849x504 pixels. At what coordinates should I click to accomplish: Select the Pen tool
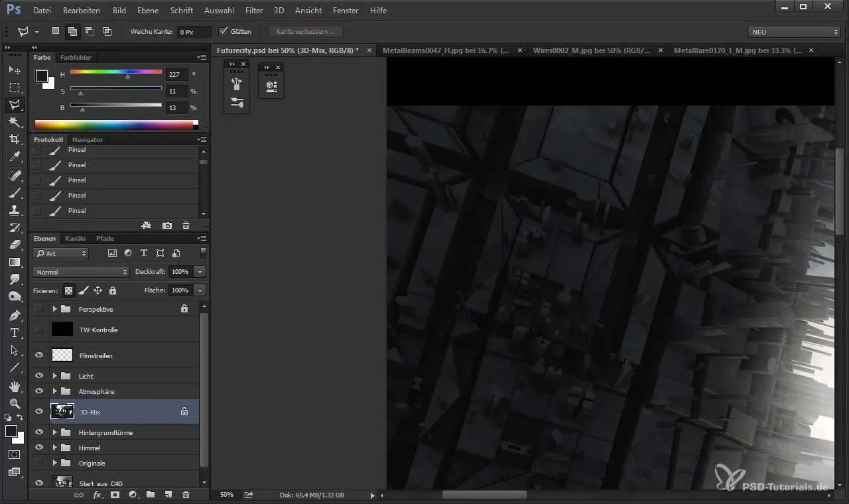click(15, 315)
